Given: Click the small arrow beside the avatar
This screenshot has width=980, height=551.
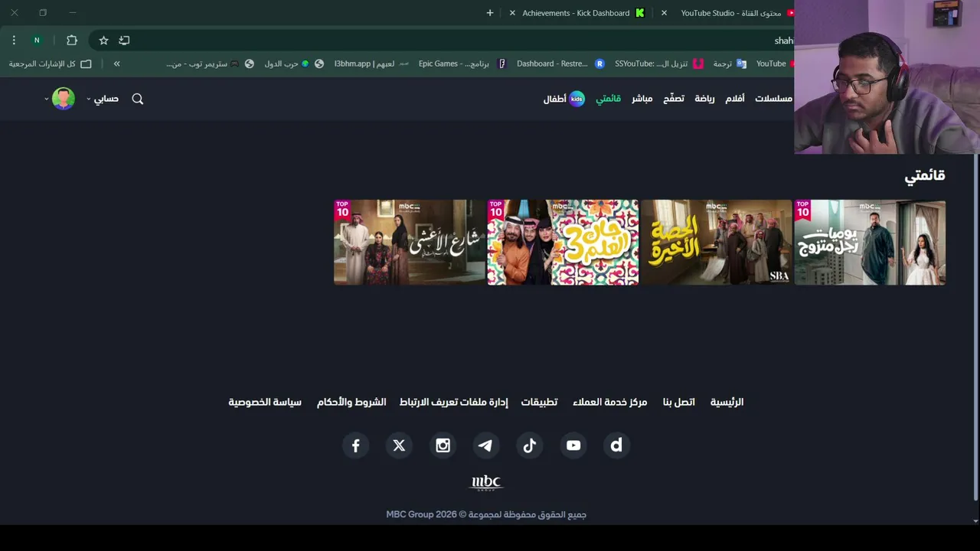Looking at the screenshot, I should tap(46, 99).
